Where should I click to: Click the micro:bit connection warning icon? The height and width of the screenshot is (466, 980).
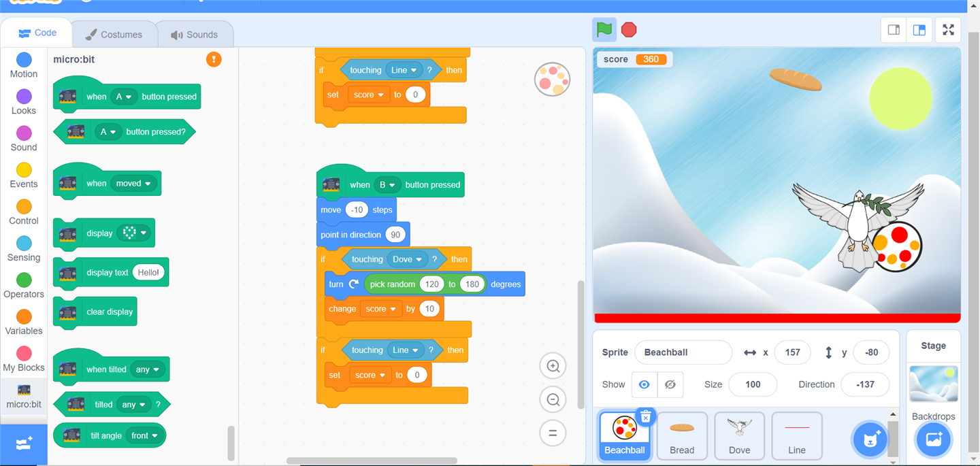click(214, 60)
